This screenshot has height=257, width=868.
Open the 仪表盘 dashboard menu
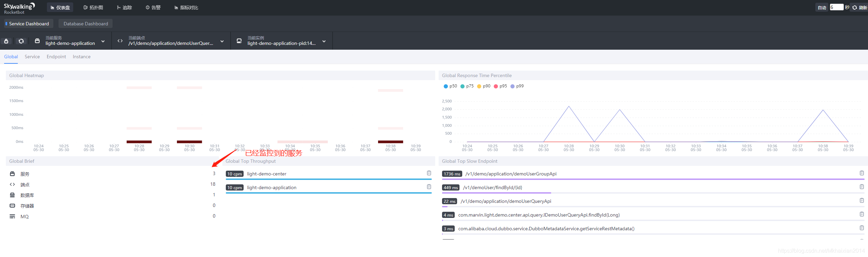[60, 8]
